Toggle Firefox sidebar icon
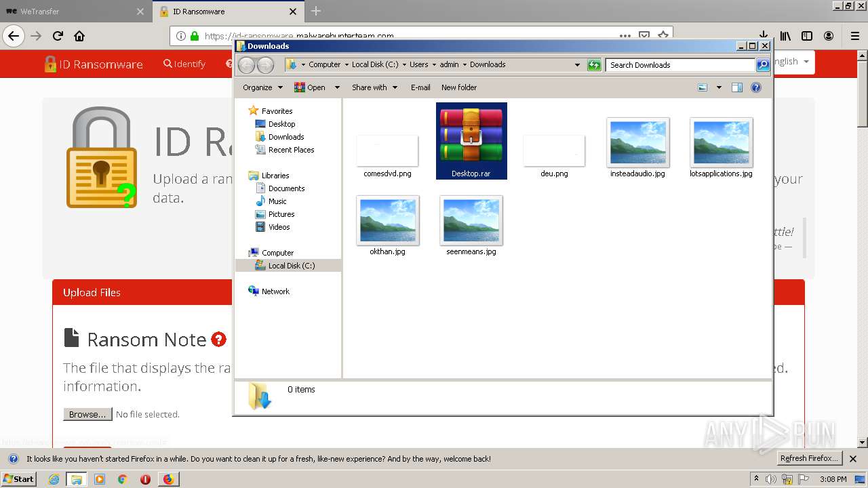Screen dimensions: 868x488 (x=807, y=36)
